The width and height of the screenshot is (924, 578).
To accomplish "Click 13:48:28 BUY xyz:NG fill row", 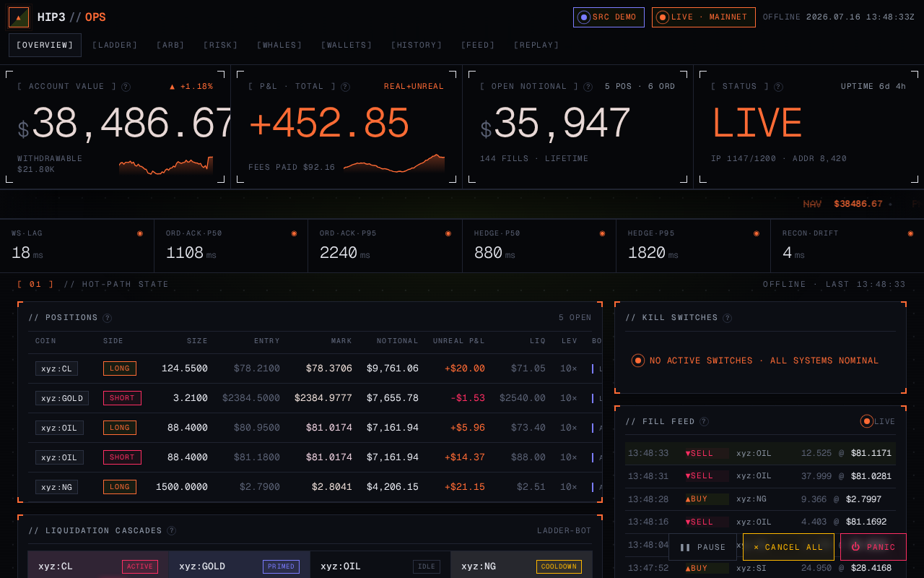I will pos(760,499).
